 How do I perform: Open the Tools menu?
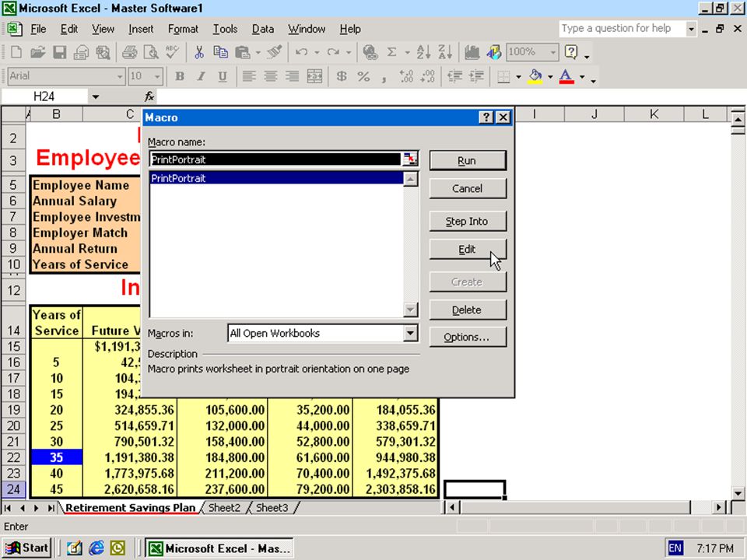point(225,29)
